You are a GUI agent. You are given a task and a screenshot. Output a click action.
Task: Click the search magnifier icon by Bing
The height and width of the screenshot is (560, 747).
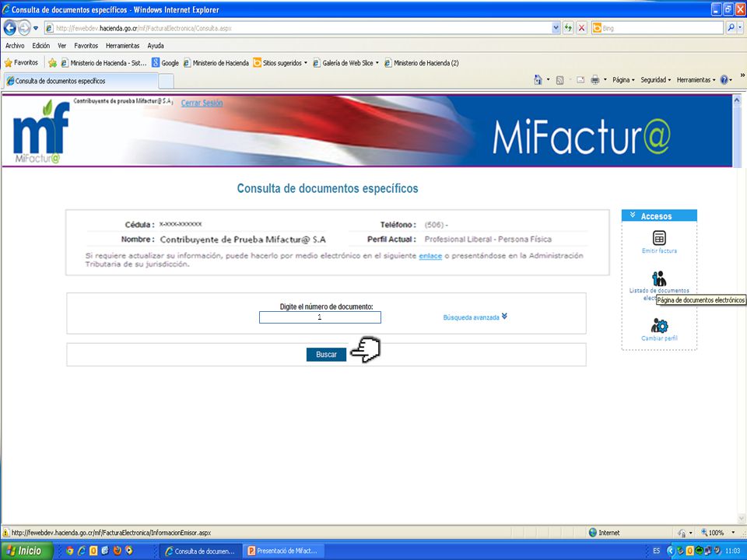tap(731, 28)
